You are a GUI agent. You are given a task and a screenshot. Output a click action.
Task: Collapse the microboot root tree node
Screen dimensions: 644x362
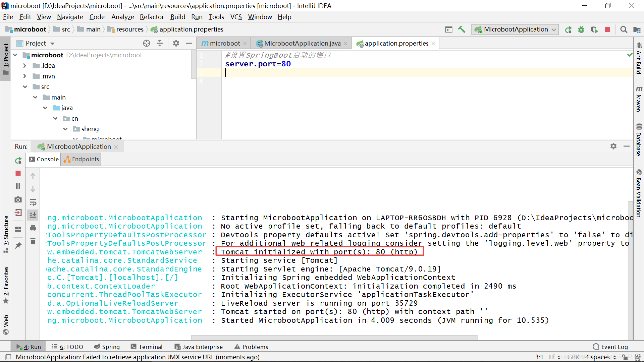tap(15, 55)
